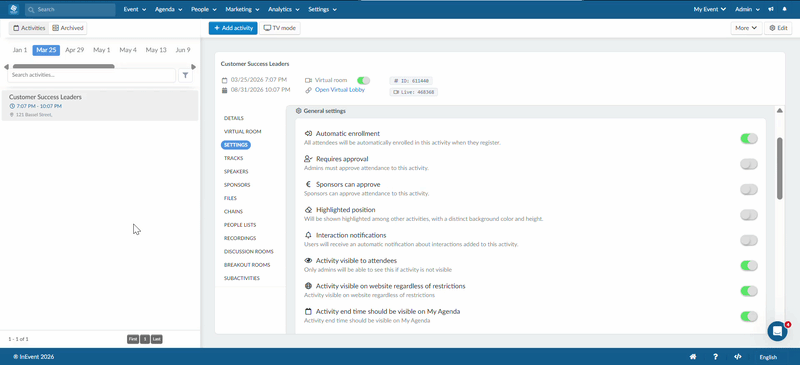Open the announcements megaphone icon

point(770,9)
